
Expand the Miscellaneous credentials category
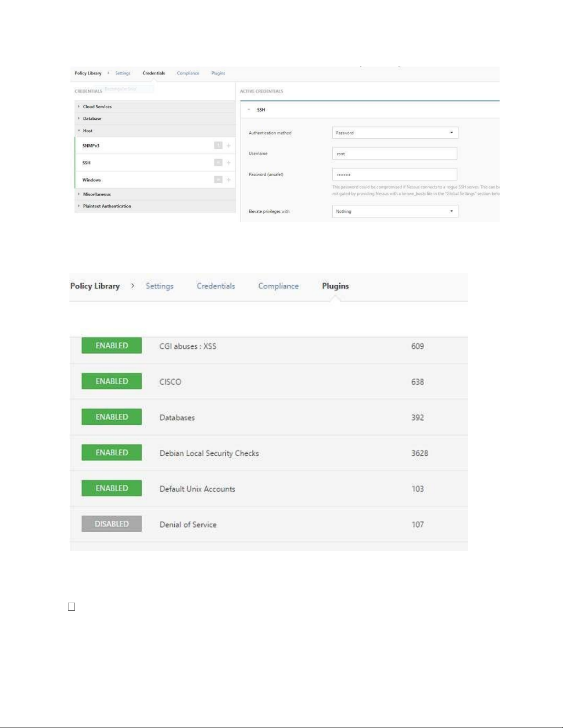[x=155, y=194]
